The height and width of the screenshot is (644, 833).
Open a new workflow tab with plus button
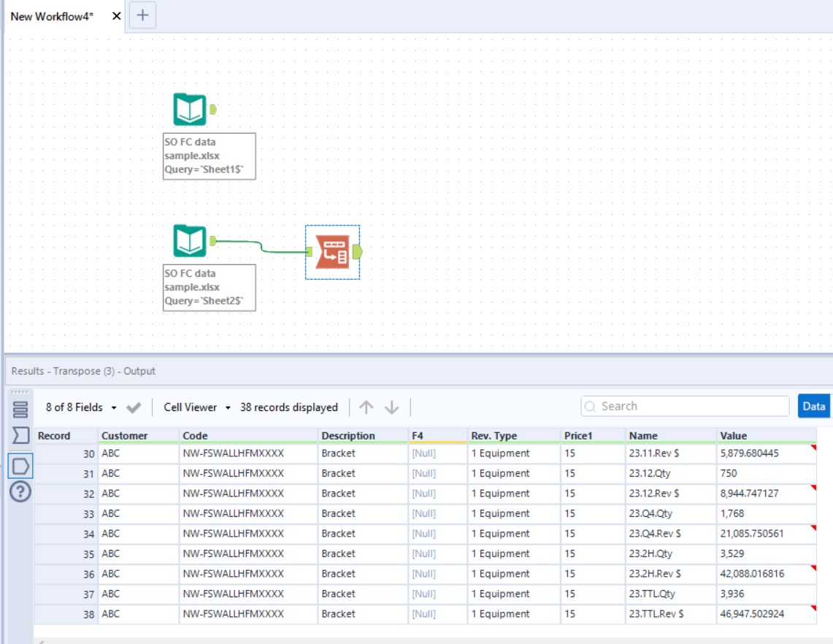click(142, 15)
